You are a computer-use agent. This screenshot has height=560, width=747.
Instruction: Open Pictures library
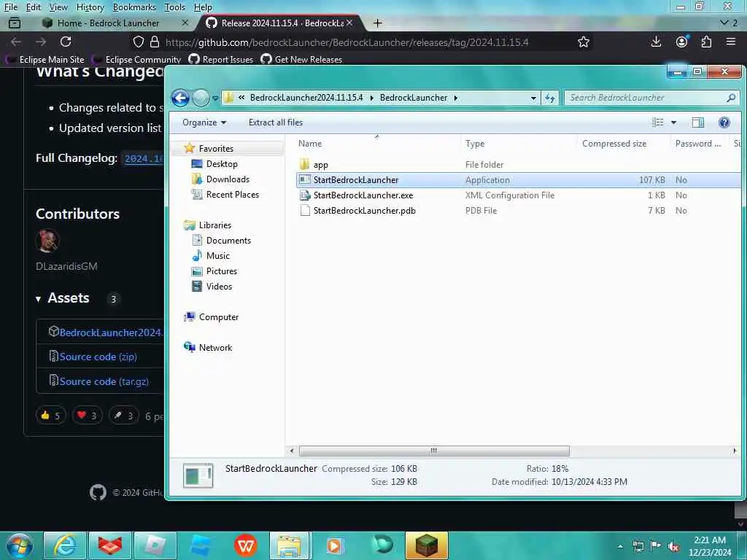[222, 271]
